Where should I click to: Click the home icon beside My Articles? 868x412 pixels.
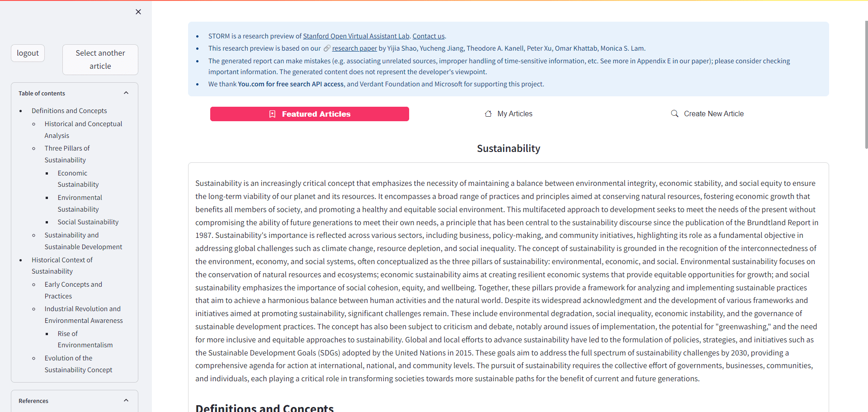point(488,114)
